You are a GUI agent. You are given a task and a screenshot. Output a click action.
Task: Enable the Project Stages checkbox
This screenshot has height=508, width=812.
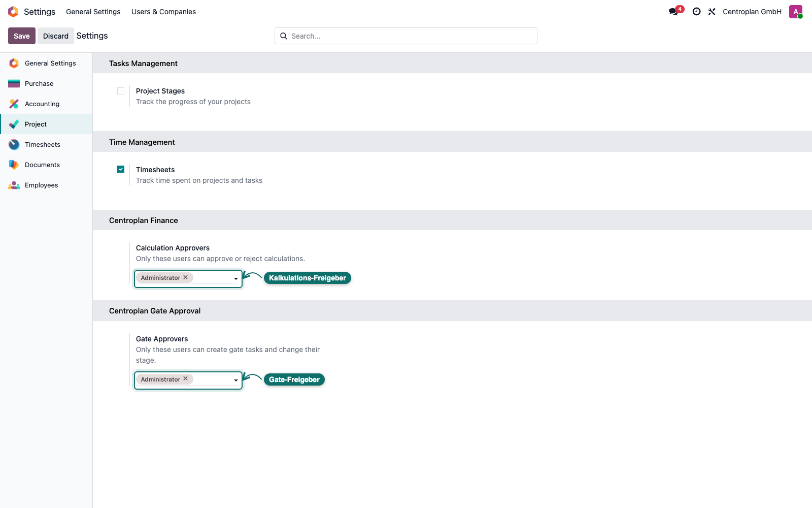tap(121, 91)
